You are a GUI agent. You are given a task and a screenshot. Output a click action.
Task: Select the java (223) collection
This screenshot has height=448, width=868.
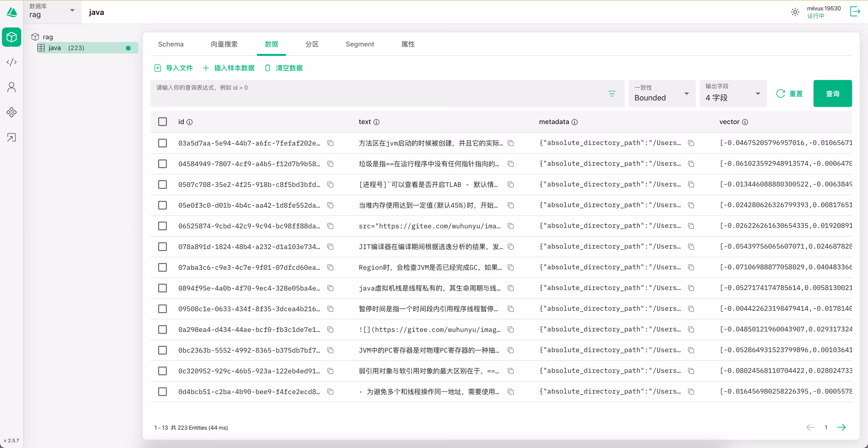coord(88,48)
